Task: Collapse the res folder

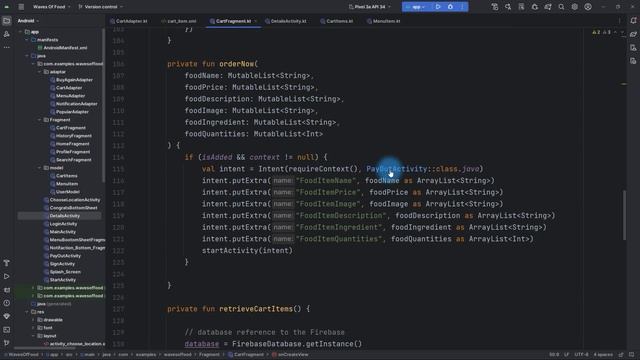Action: (27, 312)
